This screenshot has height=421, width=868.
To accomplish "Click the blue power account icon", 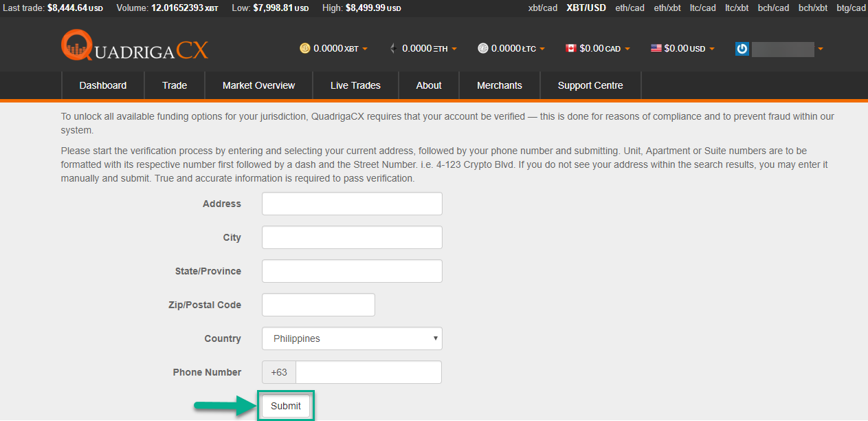I will (x=742, y=49).
